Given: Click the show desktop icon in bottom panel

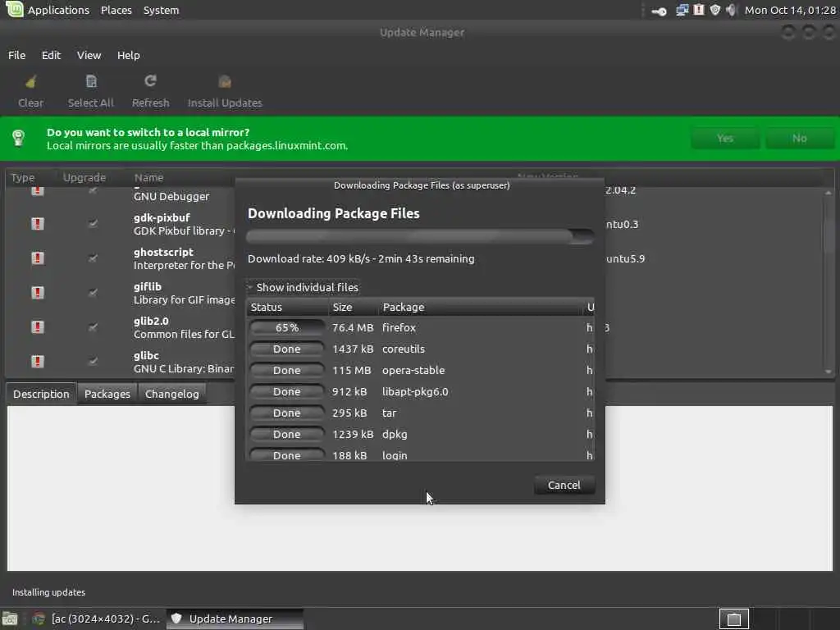Looking at the screenshot, I should (x=10, y=619).
